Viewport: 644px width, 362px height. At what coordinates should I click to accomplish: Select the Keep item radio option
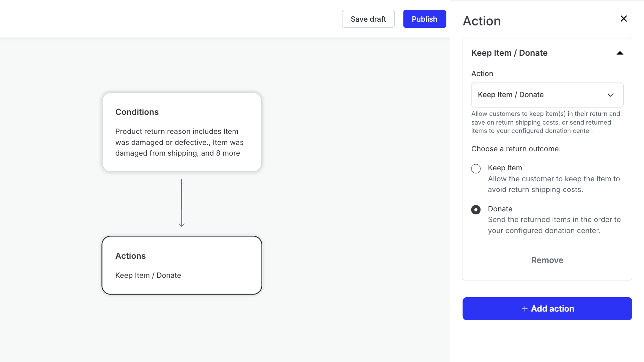point(476,169)
